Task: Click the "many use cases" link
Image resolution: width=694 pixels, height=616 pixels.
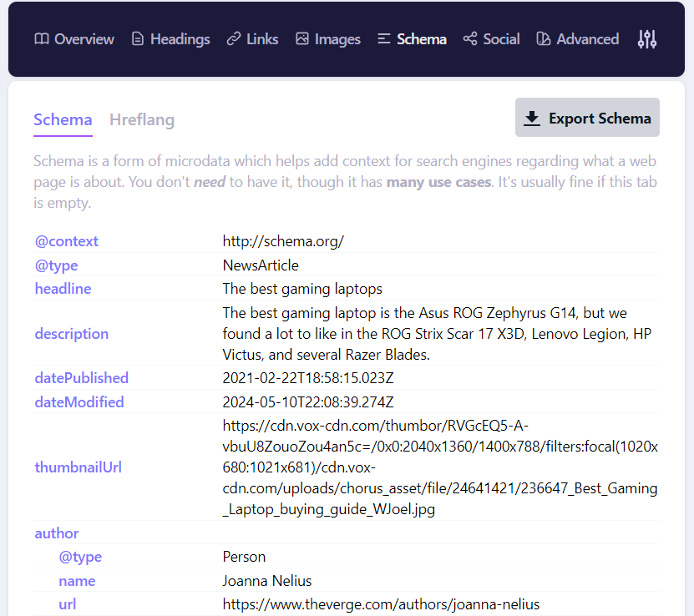Action: pos(438,182)
